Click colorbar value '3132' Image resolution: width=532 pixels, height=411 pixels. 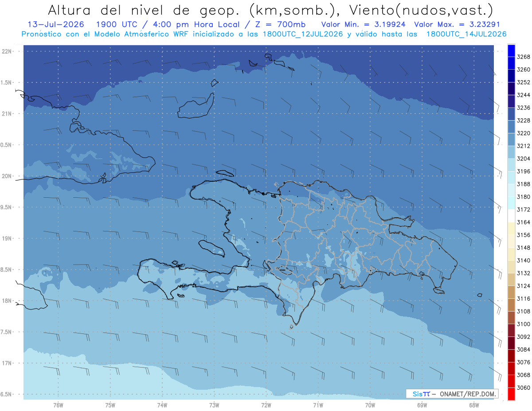pos(524,273)
